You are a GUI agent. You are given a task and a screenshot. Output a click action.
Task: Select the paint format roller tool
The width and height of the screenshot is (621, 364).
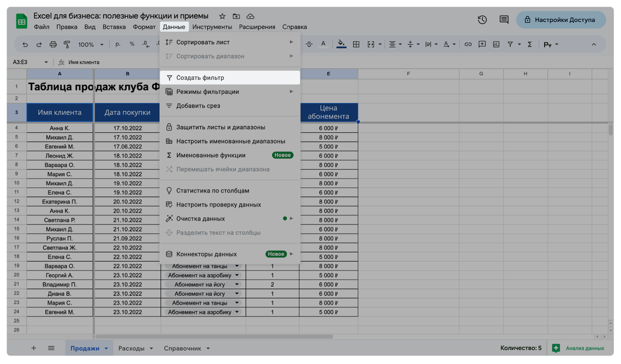[x=66, y=44]
